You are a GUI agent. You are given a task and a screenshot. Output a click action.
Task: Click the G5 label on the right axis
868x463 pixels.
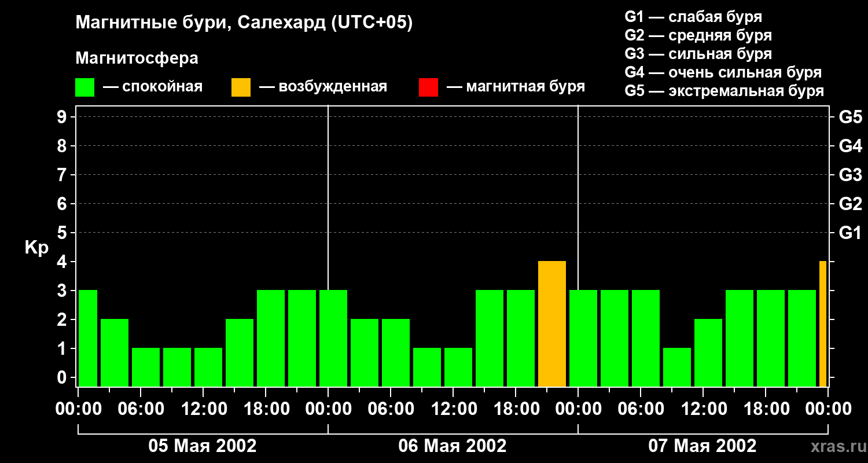(851, 117)
